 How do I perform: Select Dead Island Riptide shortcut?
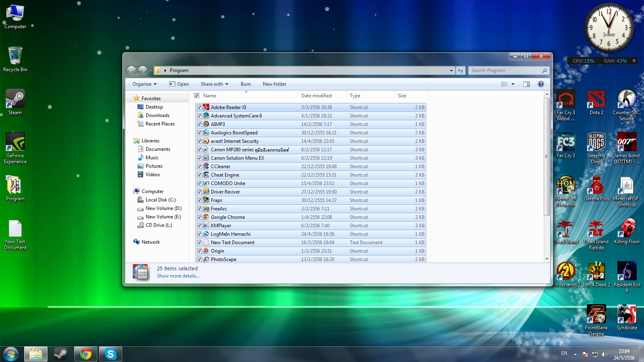pos(596,235)
